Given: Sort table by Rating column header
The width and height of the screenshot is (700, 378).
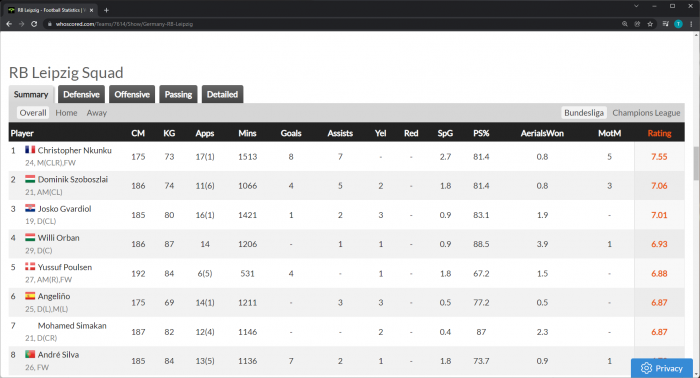Looking at the screenshot, I should coord(659,133).
